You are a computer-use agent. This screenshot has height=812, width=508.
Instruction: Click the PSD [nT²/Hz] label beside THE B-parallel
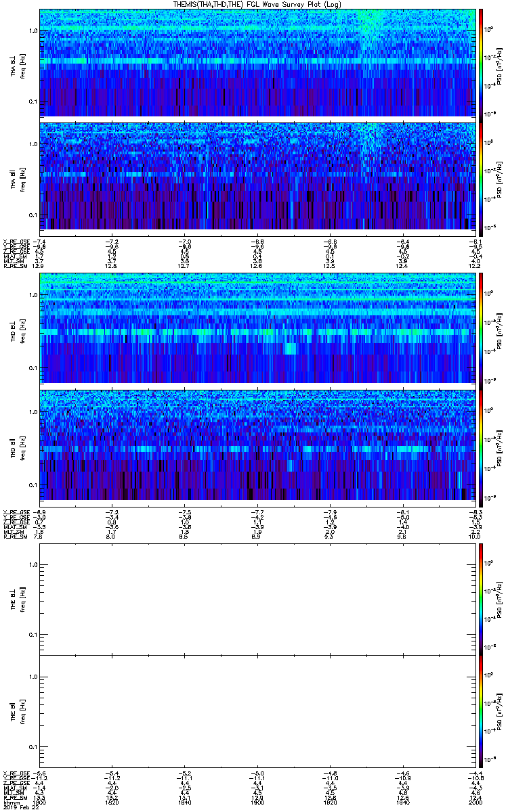pos(499,710)
